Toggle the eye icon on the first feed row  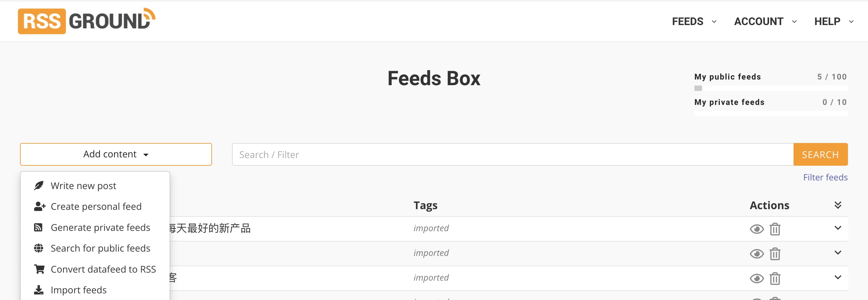pos(756,229)
